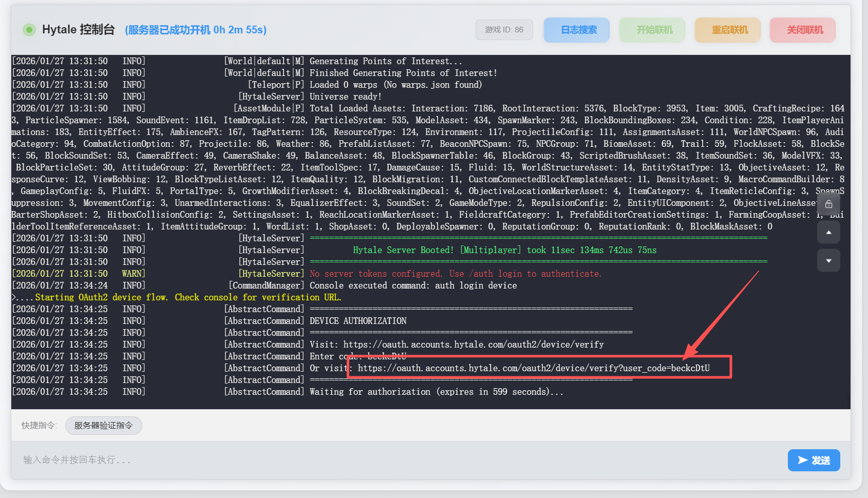This screenshot has width=868, height=498.
Task: Click the red 'No server tokens configured' warning
Action: pyautogui.click(x=455, y=274)
